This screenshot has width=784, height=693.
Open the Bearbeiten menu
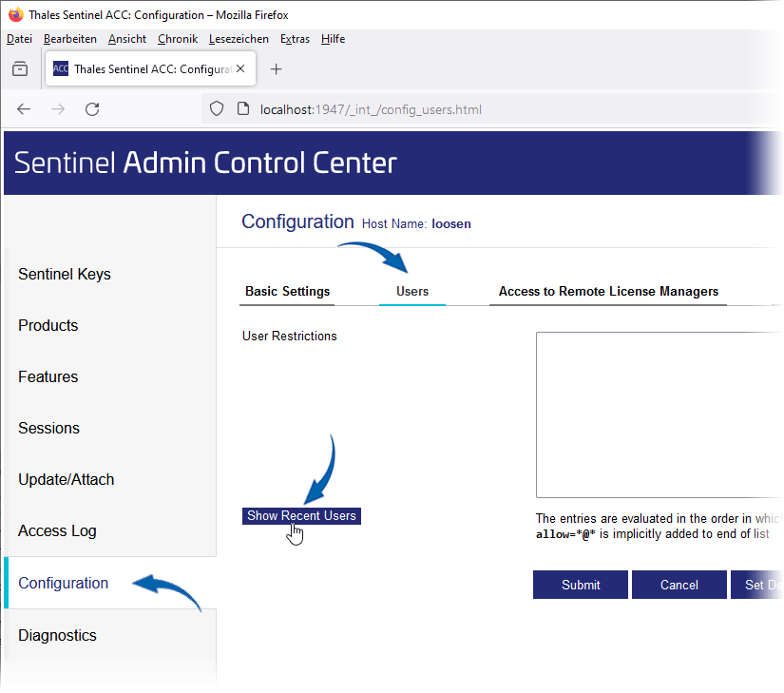pos(70,38)
